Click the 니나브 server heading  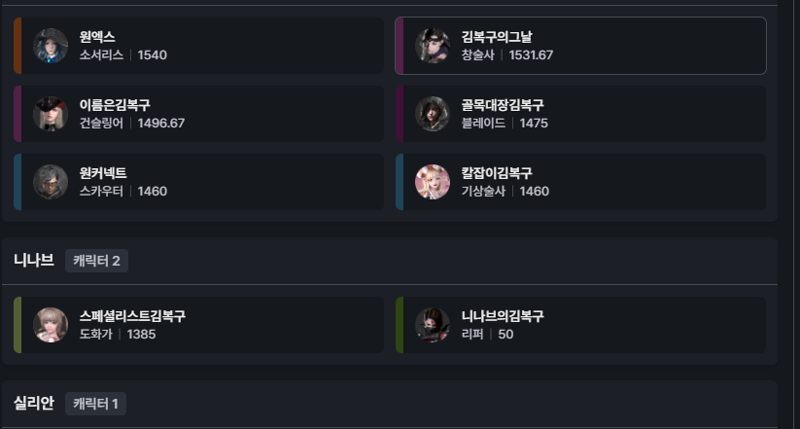34,260
